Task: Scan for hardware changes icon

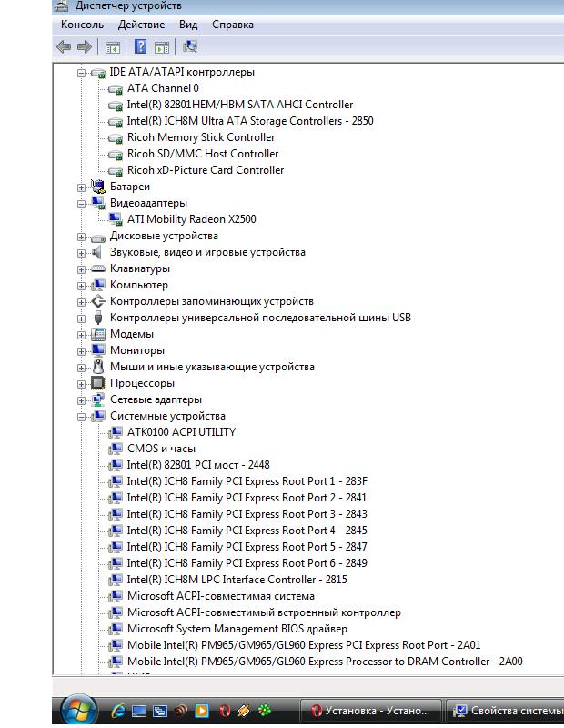Action: coord(190,46)
